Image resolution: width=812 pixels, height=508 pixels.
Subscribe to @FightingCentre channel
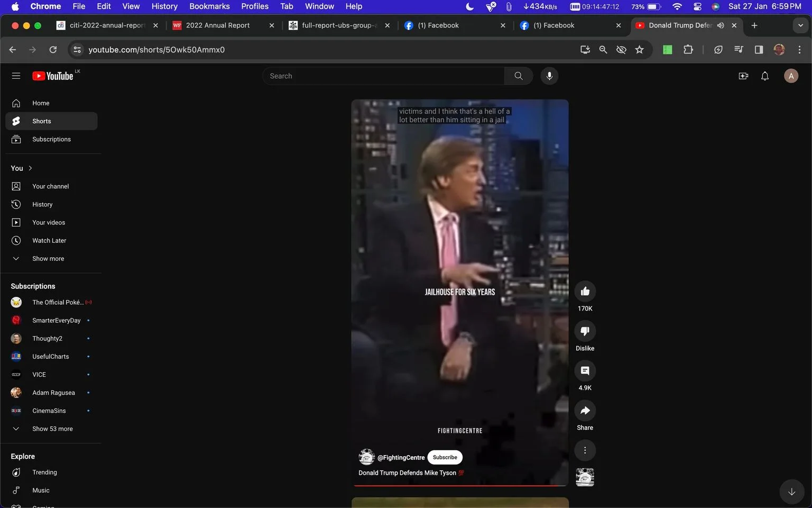(x=445, y=457)
